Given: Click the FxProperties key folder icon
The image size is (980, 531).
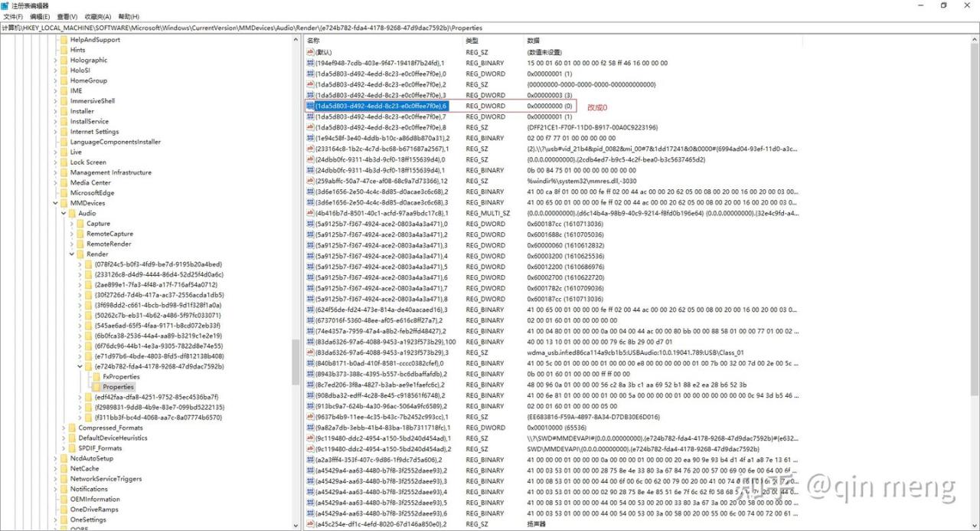Looking at the screenshot, I should pyautogui.click(x=96, y=377).
